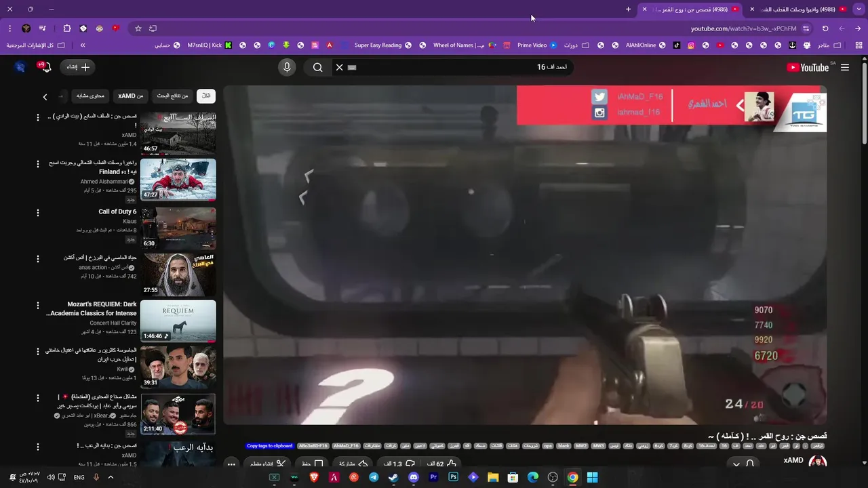
Task: Click the video player area
Action: click(x=525, y=255)
